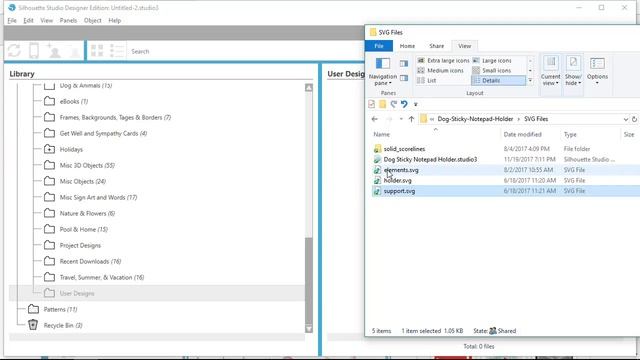The width and height of the screenshot is (640, 360).
Task: Select the solid_scorelines folder
Action: point(404,149)
